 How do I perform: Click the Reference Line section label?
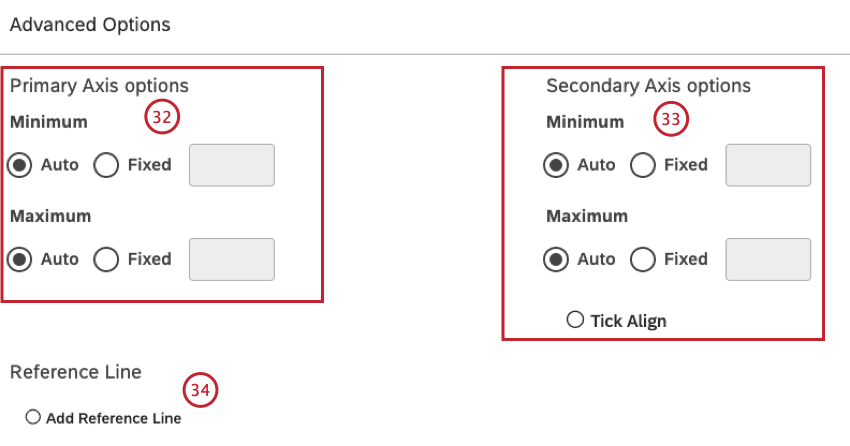[x=76, y=372]
